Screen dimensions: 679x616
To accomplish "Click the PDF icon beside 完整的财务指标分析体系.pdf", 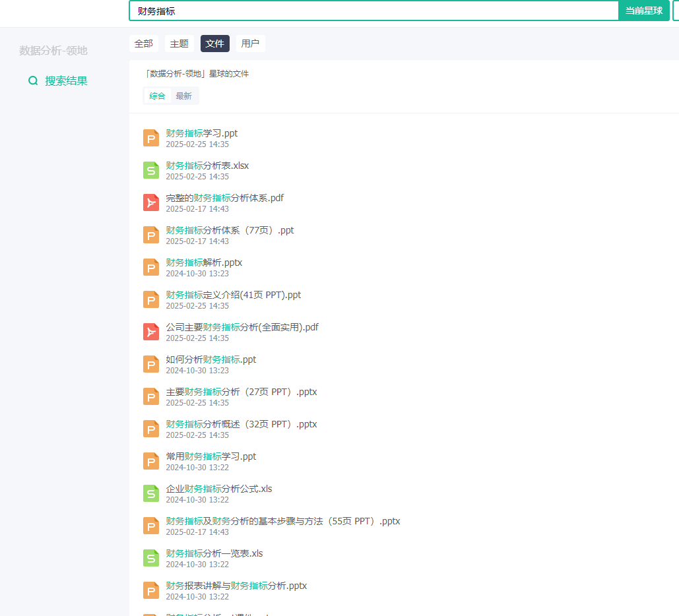I will pos(151,202).
